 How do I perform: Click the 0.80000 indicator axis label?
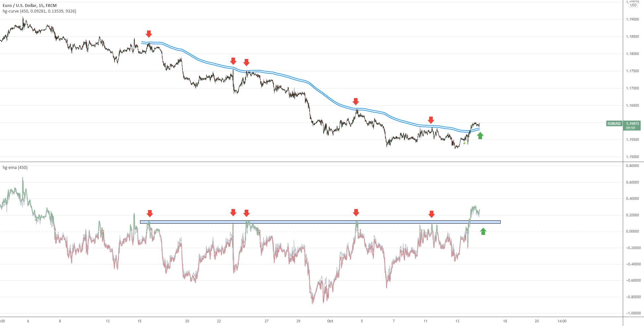point(632,166)
